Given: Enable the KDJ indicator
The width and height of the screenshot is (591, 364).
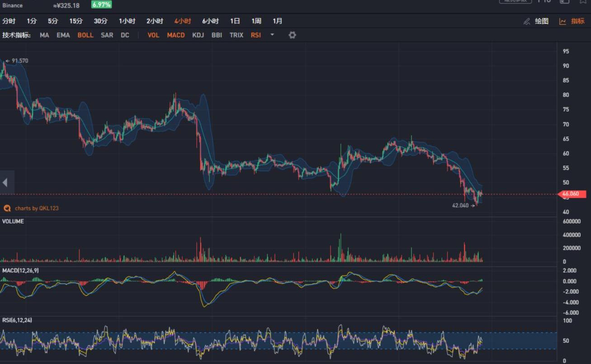Looking at the screenshot, I should pyautogui.click(x=198, y=35).
